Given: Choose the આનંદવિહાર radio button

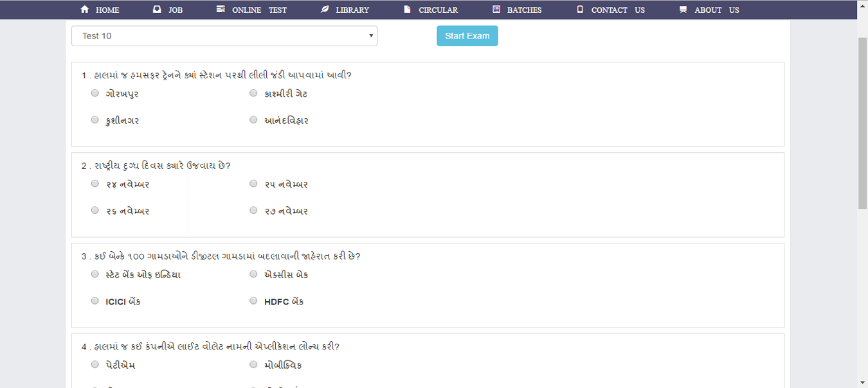Looking at the screenshot, I should click(253, 119).
